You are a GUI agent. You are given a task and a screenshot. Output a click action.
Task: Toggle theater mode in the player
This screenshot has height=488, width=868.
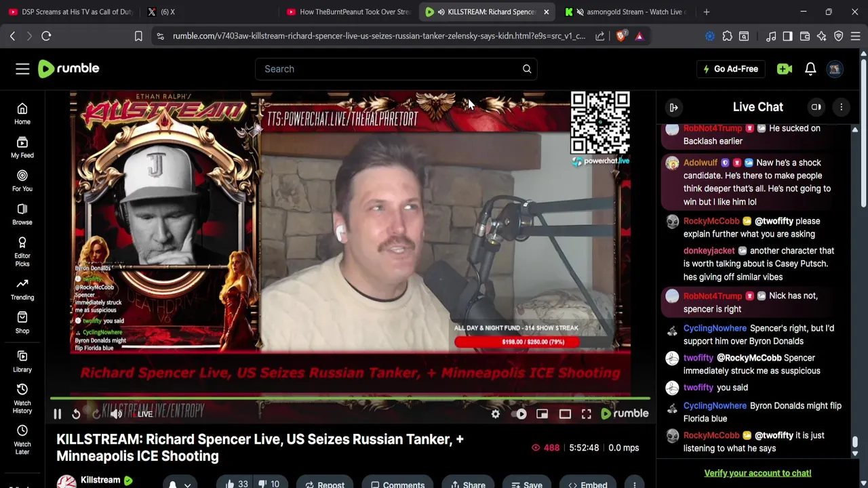pos(565,414)
